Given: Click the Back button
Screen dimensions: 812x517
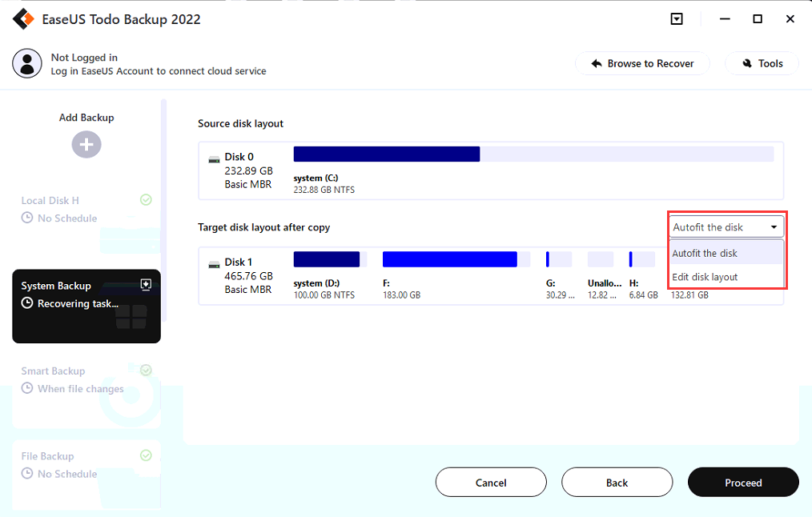Looking at the screenshot, I should (617, 483).
